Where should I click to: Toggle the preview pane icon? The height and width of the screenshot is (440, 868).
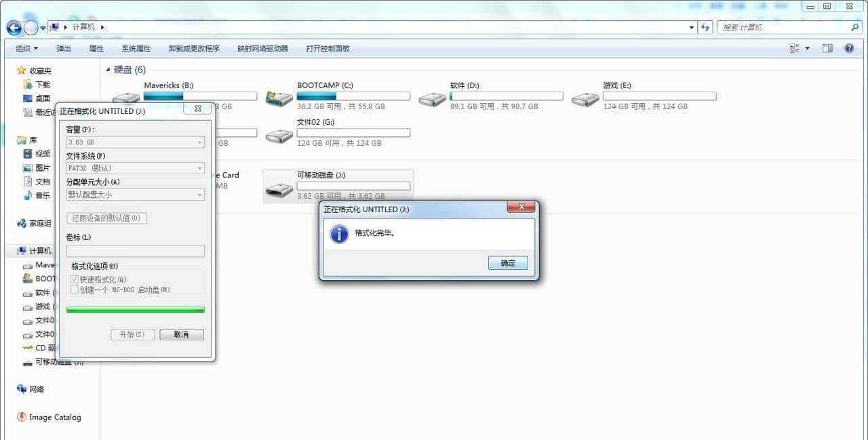827,48
